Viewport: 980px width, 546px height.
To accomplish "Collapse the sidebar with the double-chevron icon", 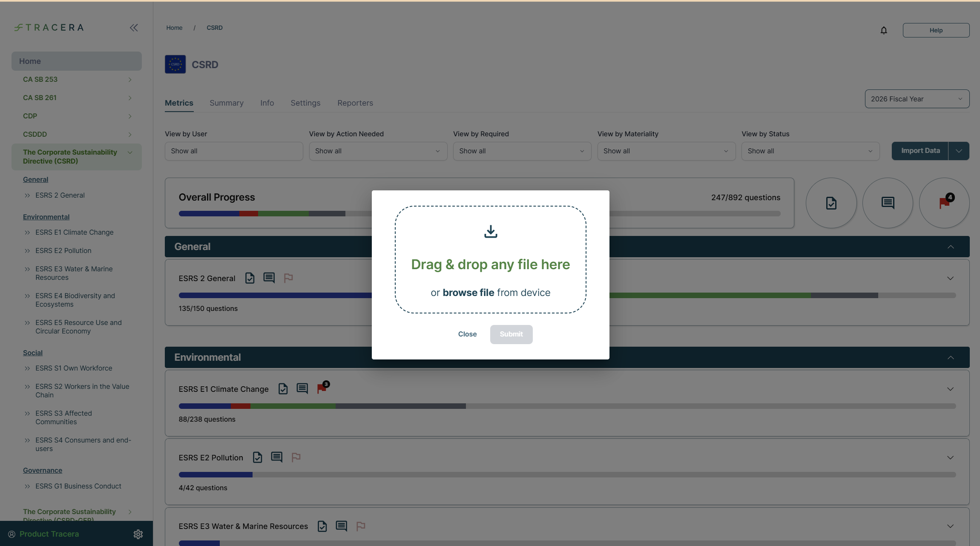I will (134, 28).
